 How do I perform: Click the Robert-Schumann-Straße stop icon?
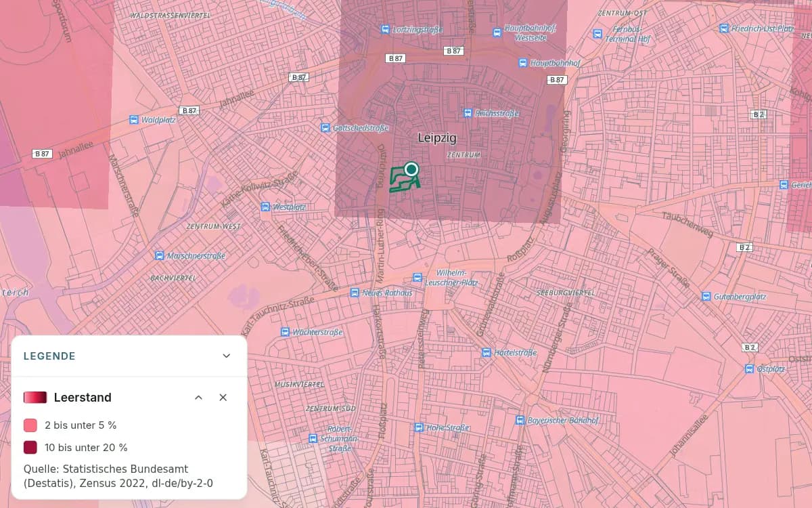coord(313,438)
